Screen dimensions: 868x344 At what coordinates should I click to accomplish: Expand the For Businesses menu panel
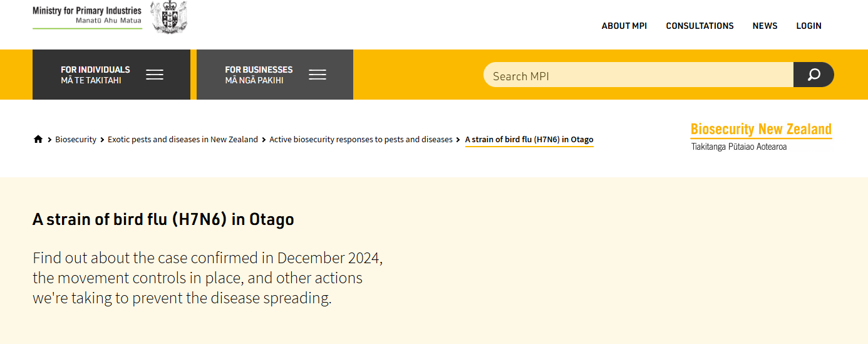(275, 75)
